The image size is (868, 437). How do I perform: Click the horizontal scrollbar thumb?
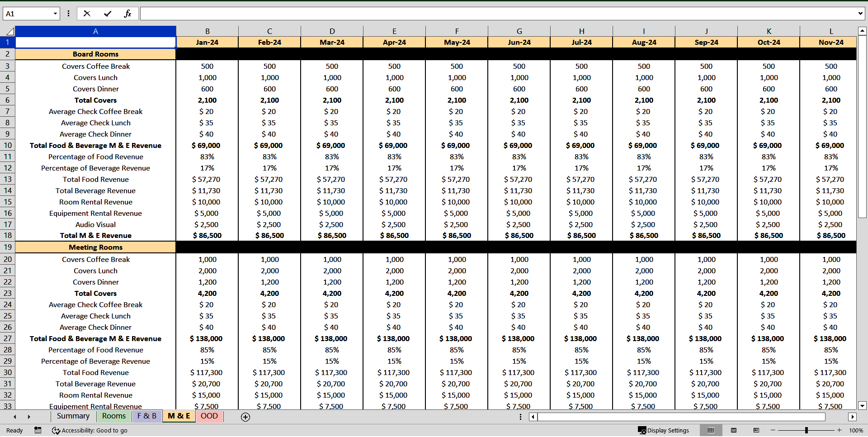tap(681, 417)
